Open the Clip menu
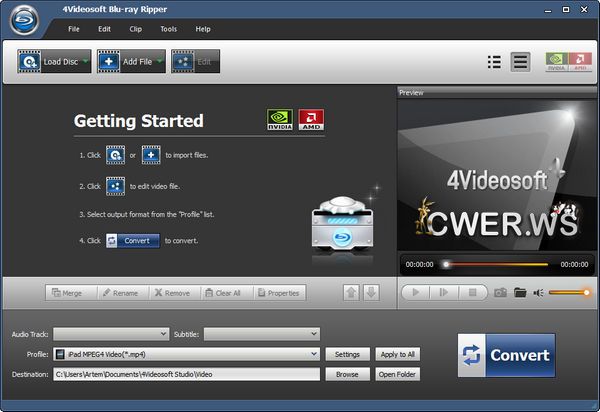 pos(135,29)
